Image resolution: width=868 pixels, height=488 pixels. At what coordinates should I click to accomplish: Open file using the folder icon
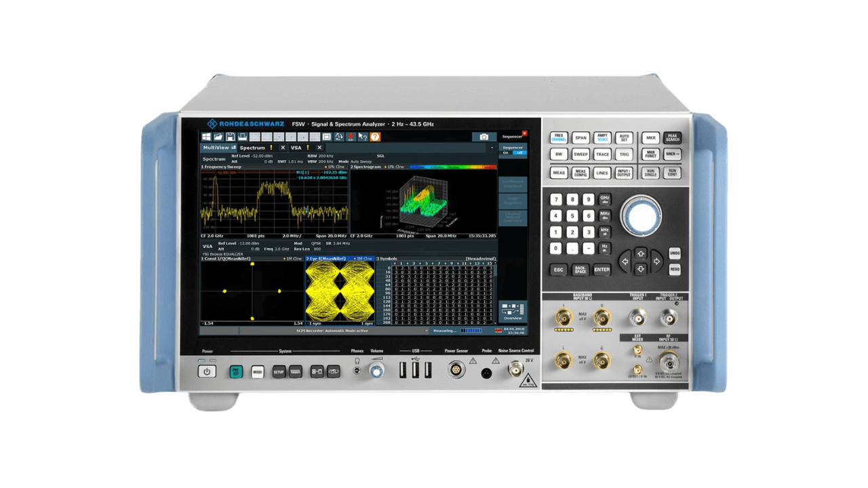pyautogui.click(x=219, y=137)
